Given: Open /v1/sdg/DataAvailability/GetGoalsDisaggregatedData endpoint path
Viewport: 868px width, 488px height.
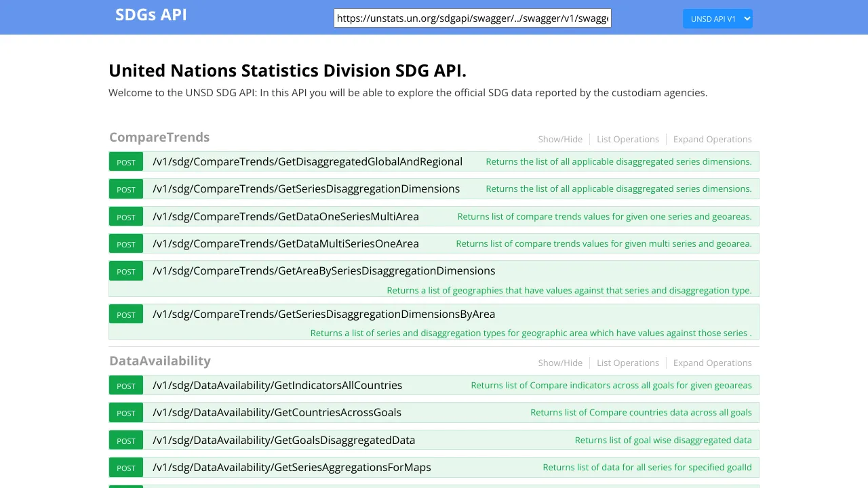Looking at the screenshot, I should click(x=283, y=440).
